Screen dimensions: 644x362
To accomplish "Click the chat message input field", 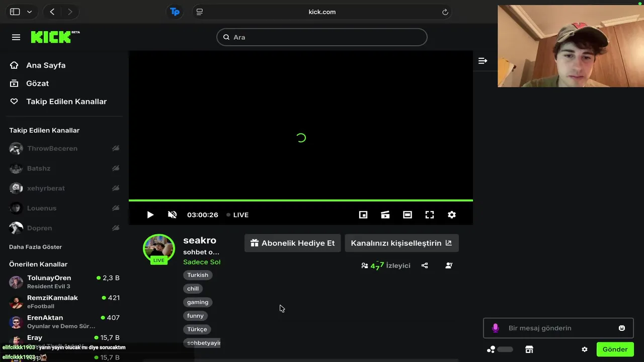I will pyautogui.click(x=558, y=328).
